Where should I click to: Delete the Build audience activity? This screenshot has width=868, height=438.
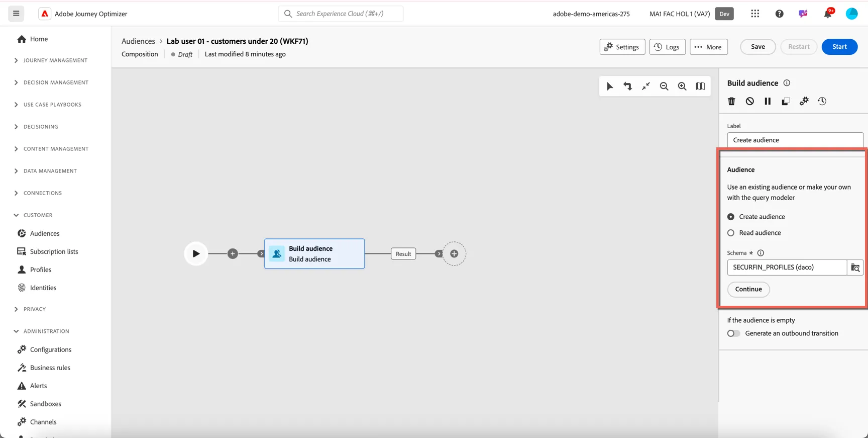pos(731,101)
